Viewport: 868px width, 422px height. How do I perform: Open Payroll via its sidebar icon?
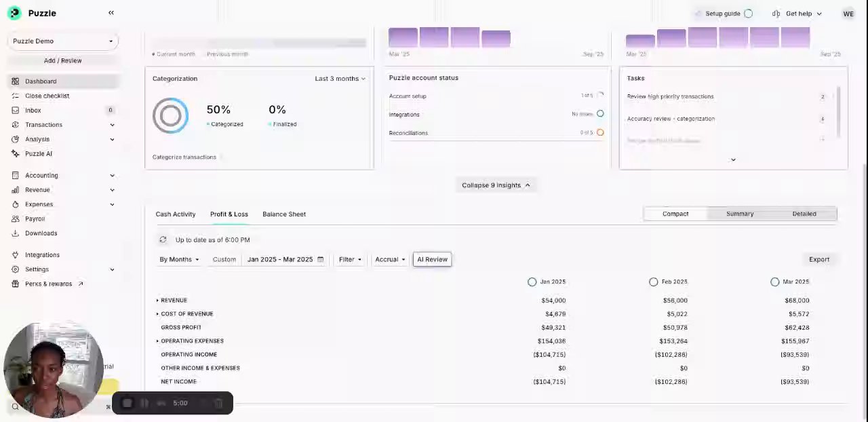[x=15, y=218]
